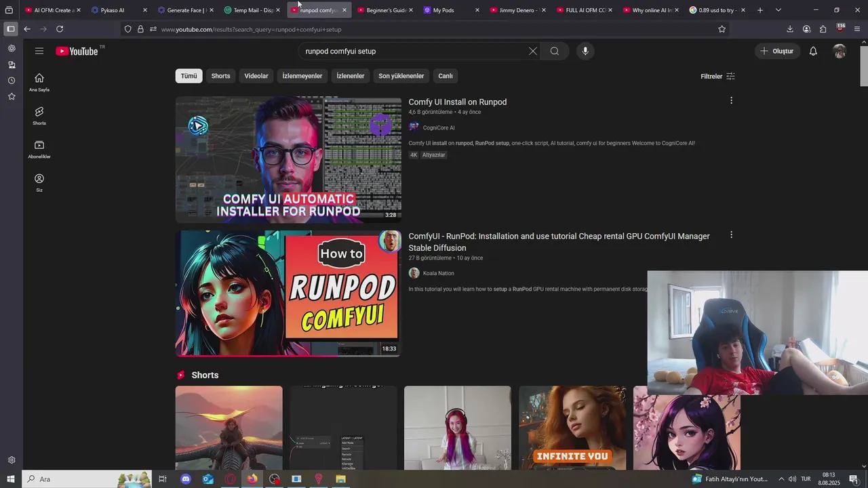
Task: Open the Windows Start menu
Action: point(10,479)
